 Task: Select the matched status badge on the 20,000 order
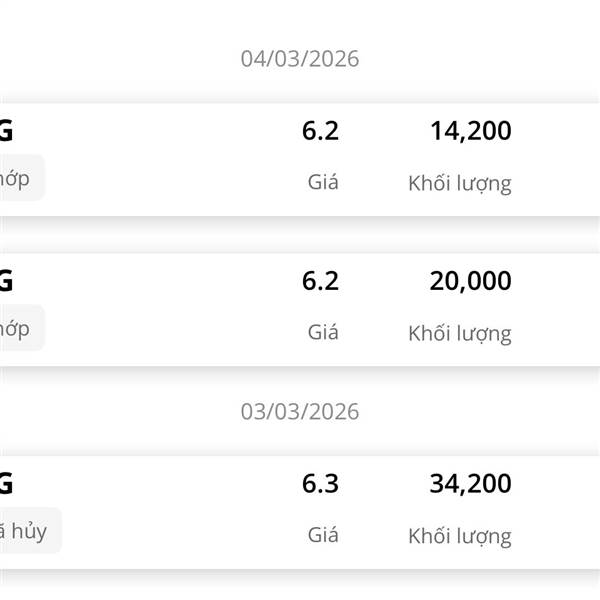pyautogui.click(x=18, y=328)
